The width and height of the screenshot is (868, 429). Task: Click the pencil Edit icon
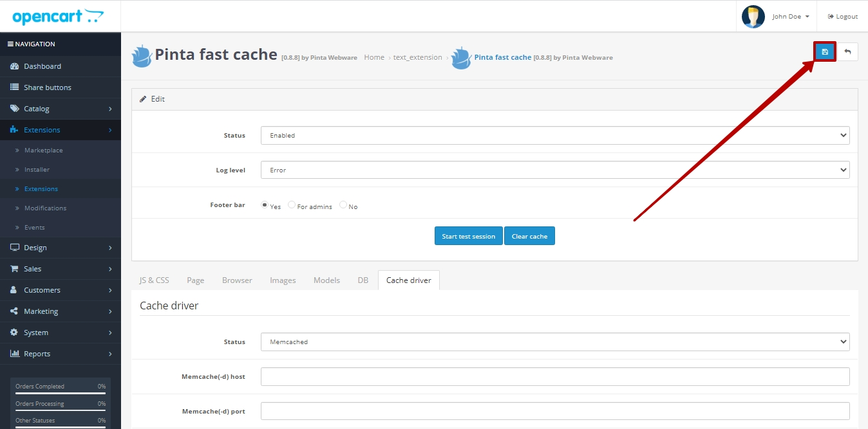coord(143,99)
